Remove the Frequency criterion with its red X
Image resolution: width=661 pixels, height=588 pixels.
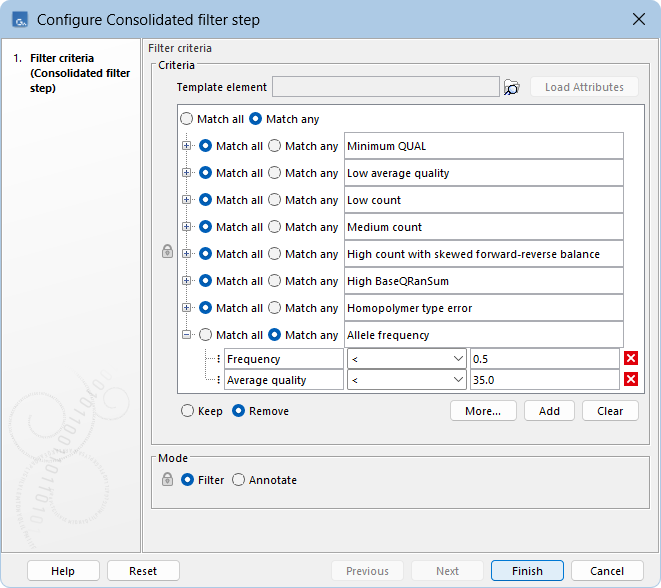pos(631,358)
